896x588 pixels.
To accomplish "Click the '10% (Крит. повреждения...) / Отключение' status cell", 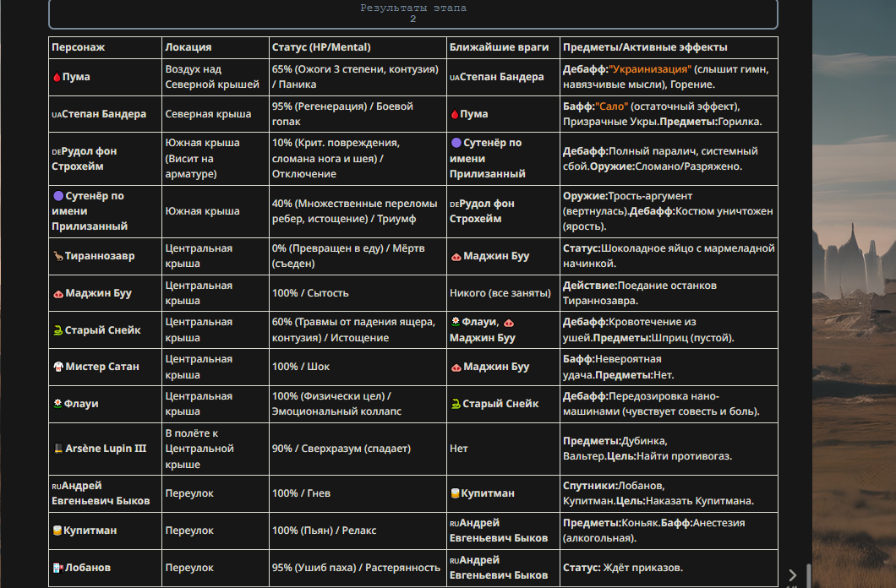I will click(358, 159).
